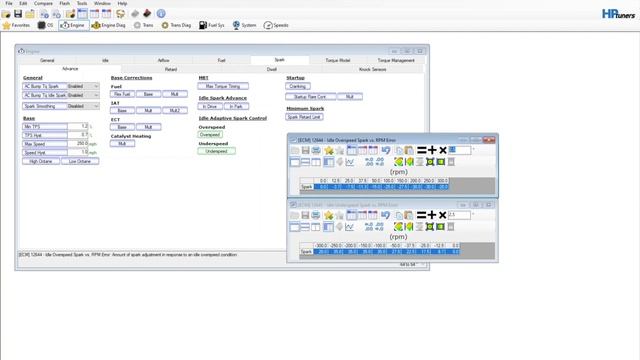Viewport: 640px width, 360px height.
Task: Open AC Bump To Idle Spark dropdown
Action: 83,95
